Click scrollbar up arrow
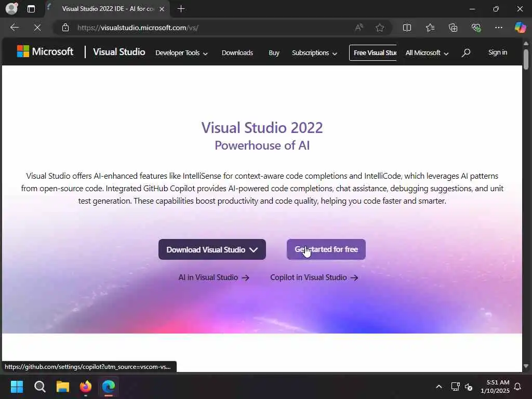Screen dimensions: 532x399 [x=526, y=44]
